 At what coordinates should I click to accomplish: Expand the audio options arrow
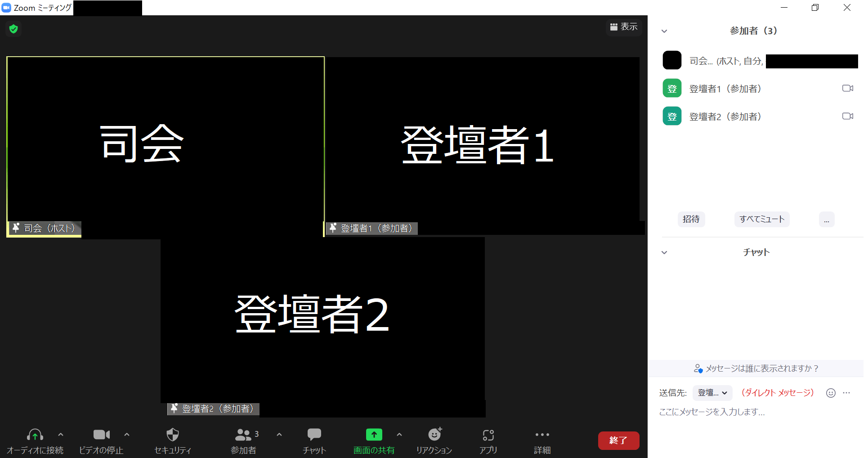(61, 435)
